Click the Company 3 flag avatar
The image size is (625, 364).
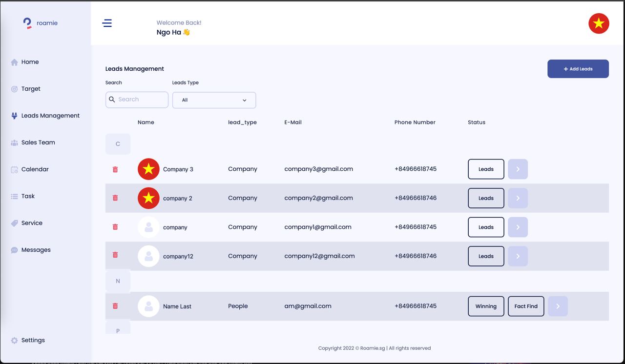pos(148,169)
